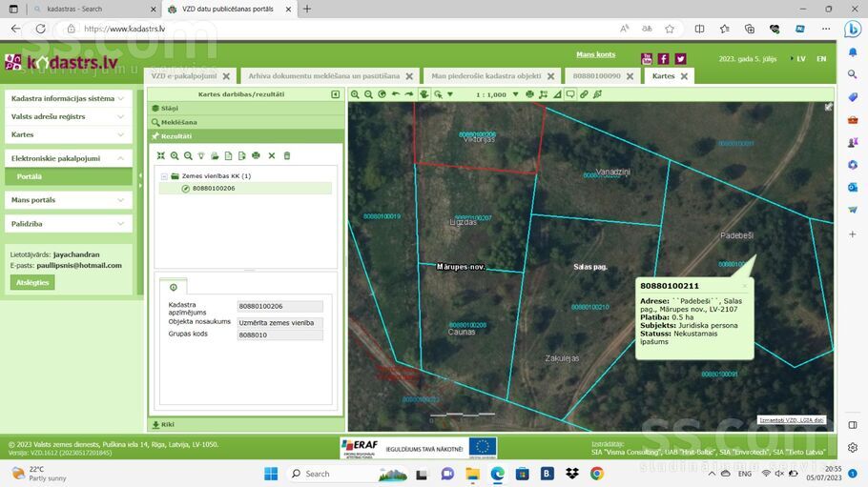Click the link chain icon in map toolbar
Viewport: 868px width, 487px height.
pyautogui.click(x=584, y=94)
